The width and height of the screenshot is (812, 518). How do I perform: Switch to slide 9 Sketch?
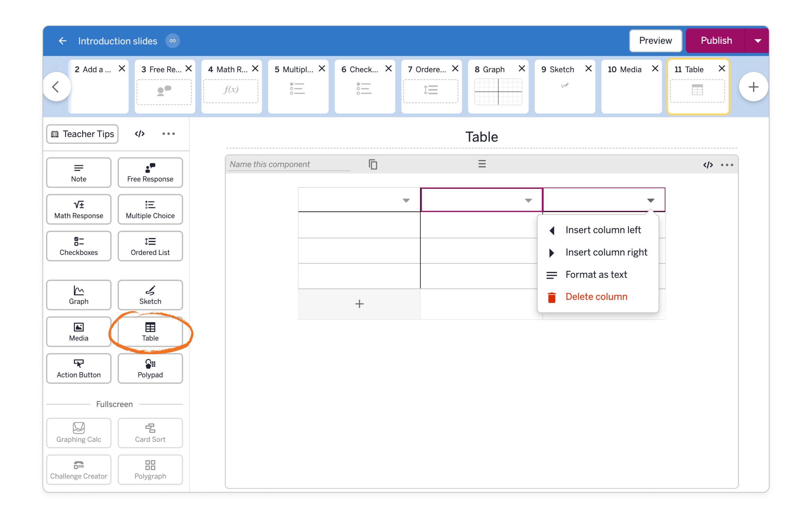click(564, 87)
